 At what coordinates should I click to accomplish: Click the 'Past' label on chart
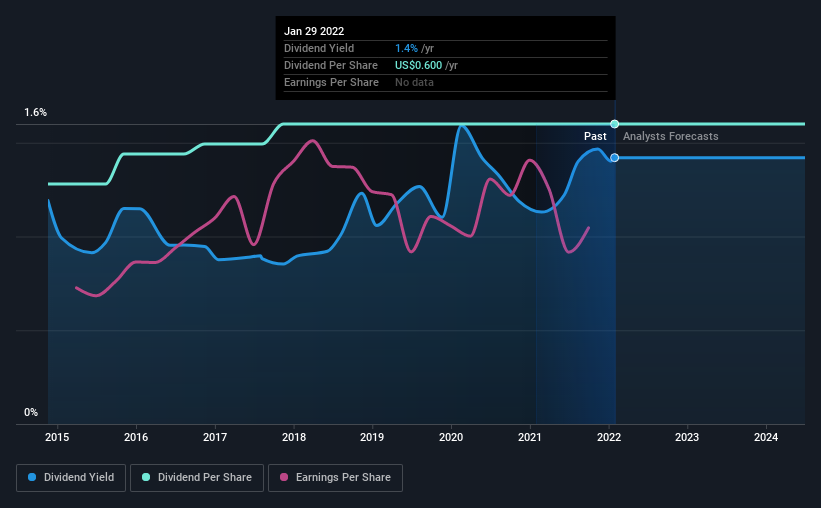(595, 136)
